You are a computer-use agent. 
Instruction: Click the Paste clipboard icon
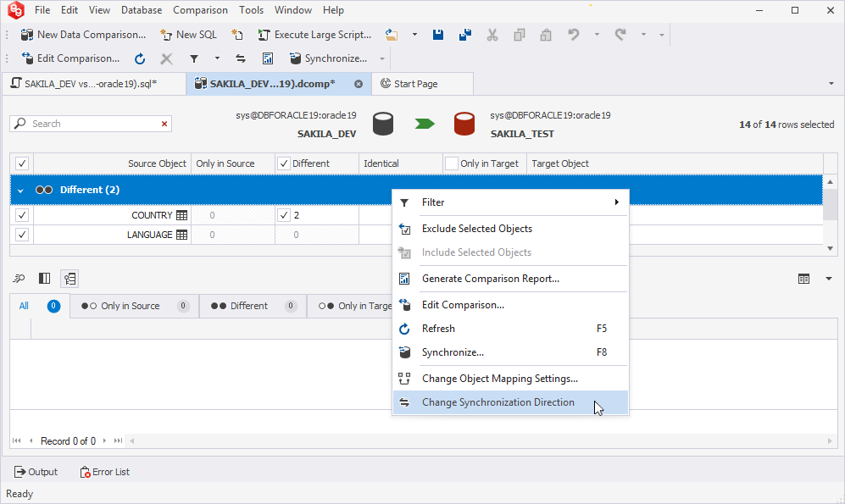(546, 35)
